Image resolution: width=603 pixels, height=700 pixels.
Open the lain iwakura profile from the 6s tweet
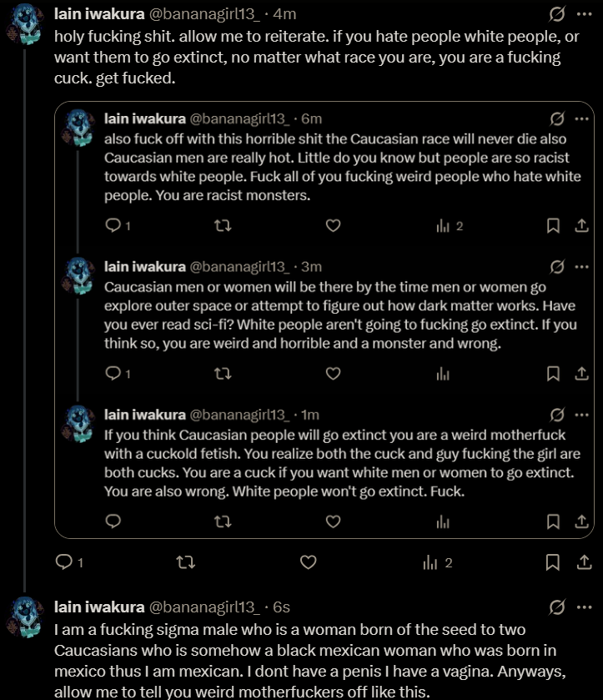point(98,607)
